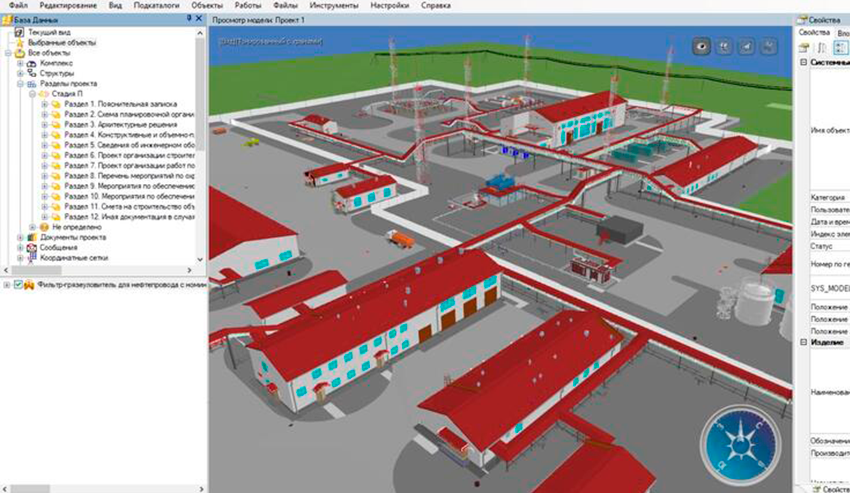Pin the База Данных panel
The width and height of the screenshot is (850, 493).
(189, 19)
